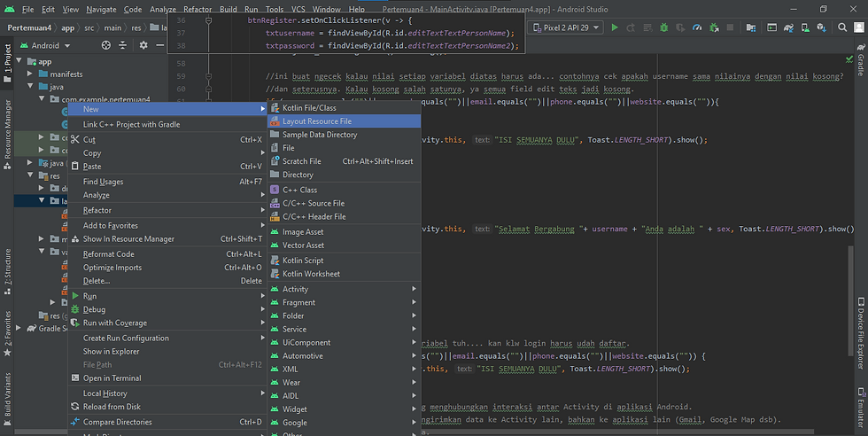868x436 pixels.
Task: Click the Cut scissors icon in context menu
Action: click(75, 140)
